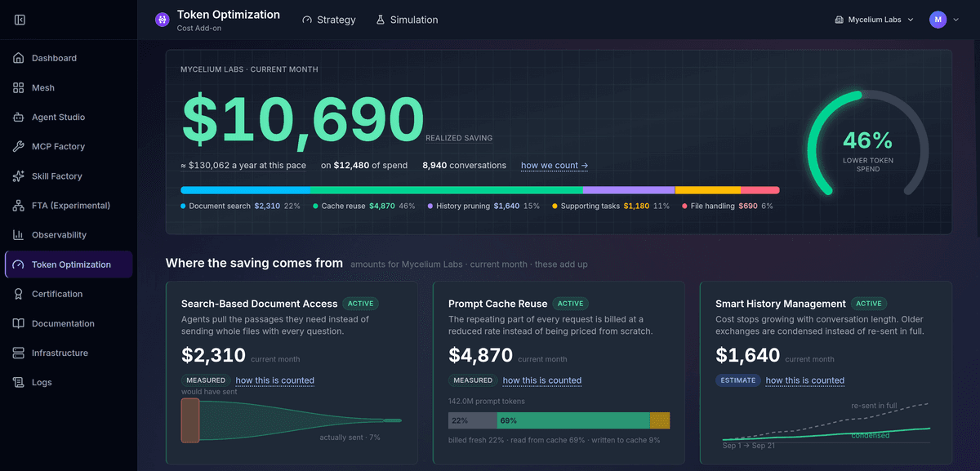Click the purple Token Optimization logo
This screenshot has width=980, height=471.
pyautogui.click(x=163, y=20)
